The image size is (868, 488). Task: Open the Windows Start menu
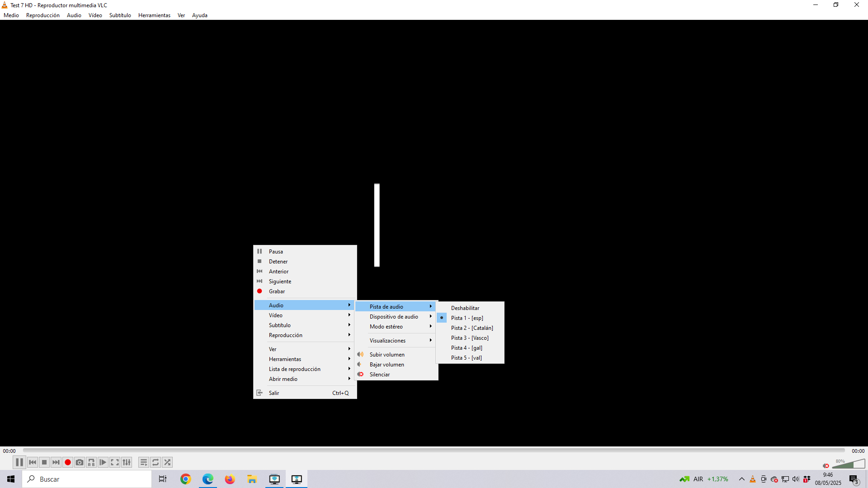click(x=11, y=479)
